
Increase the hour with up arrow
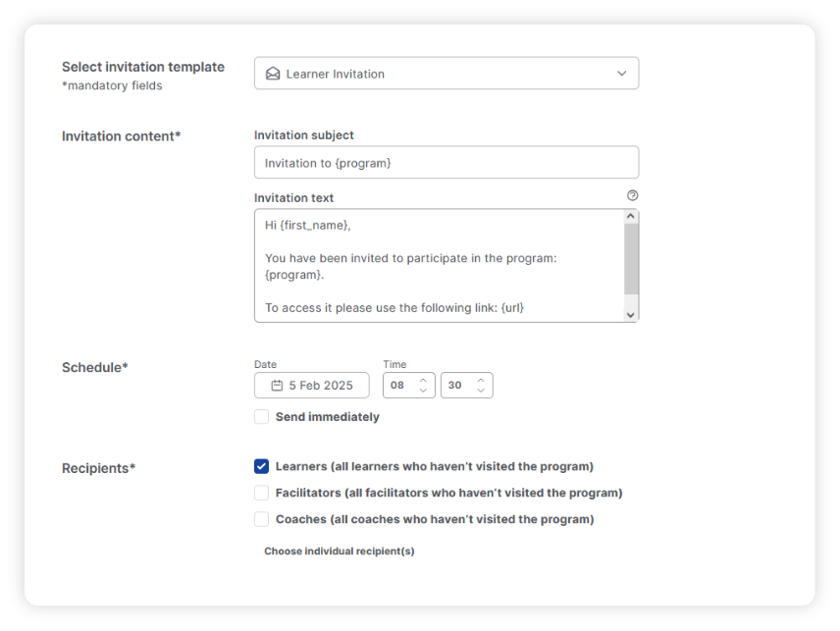pos(423,380)
